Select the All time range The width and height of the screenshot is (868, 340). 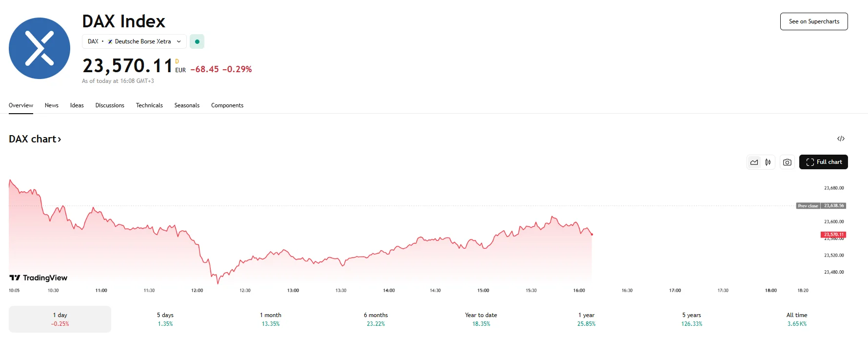(797, 319)
